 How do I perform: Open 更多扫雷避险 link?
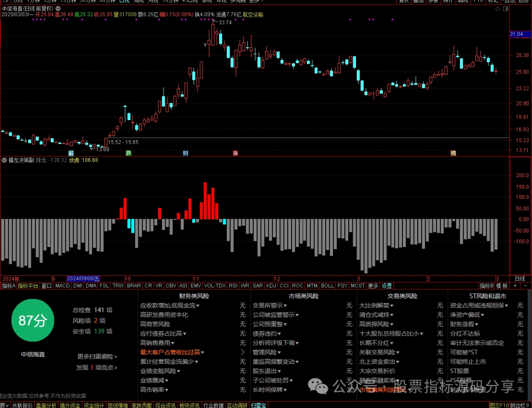click(x=98, y=356)
